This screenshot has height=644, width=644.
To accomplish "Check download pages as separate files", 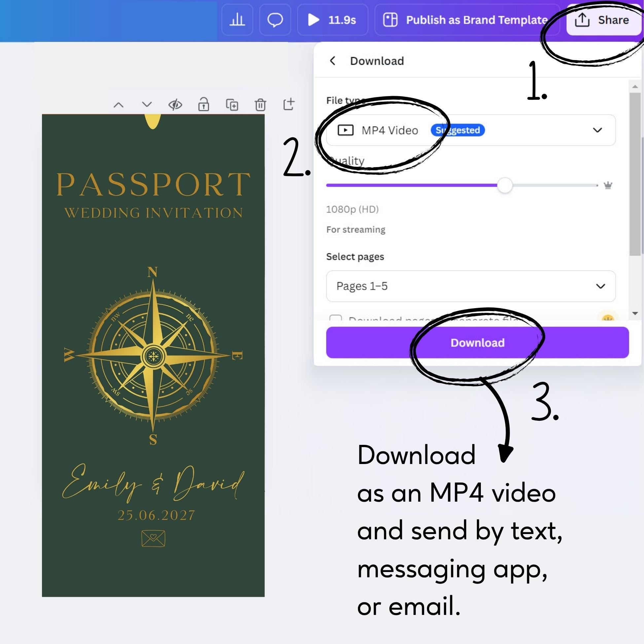I will click(335, 318).
